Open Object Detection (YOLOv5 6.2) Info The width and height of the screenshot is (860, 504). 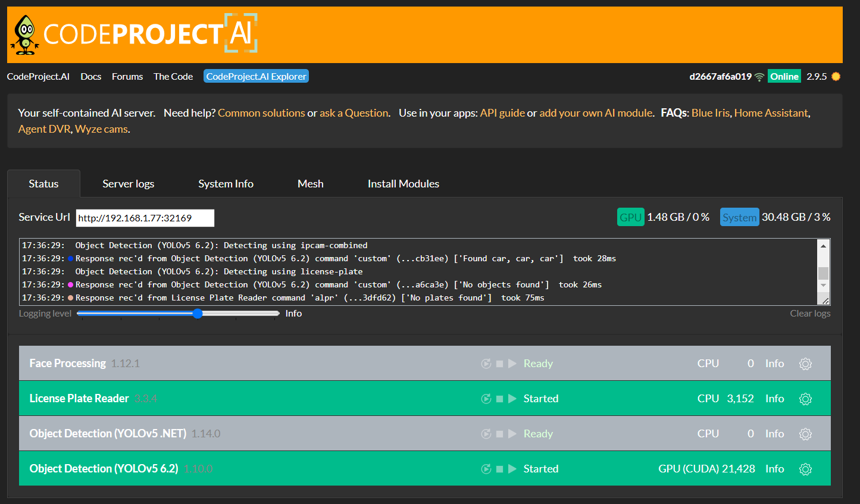(774, 469)
